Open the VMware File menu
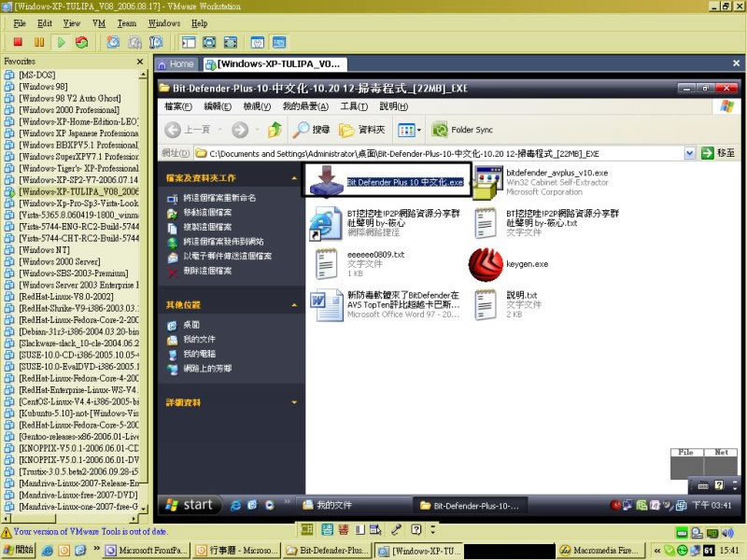This screenshot has width=747, height=560. point(20,22)
